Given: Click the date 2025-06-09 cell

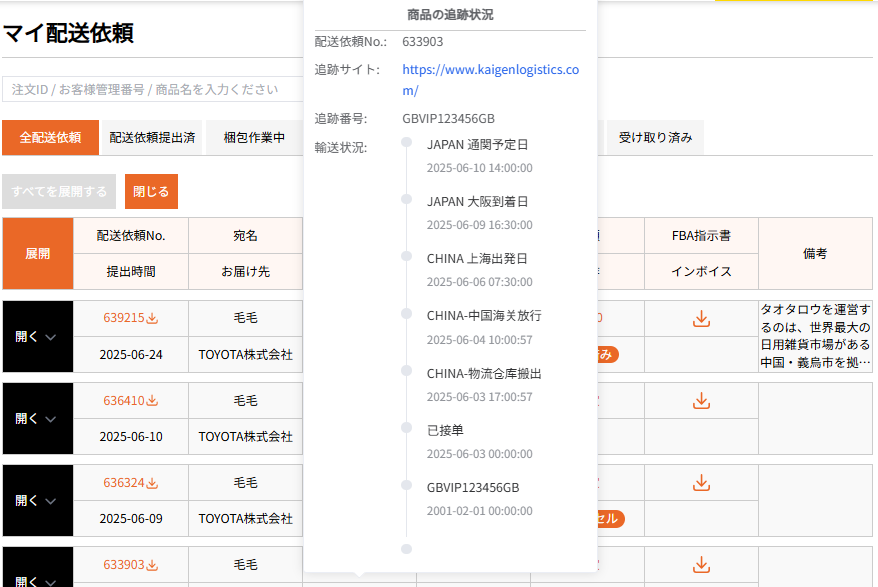Looking at the screenshot, I should [131, 519].
